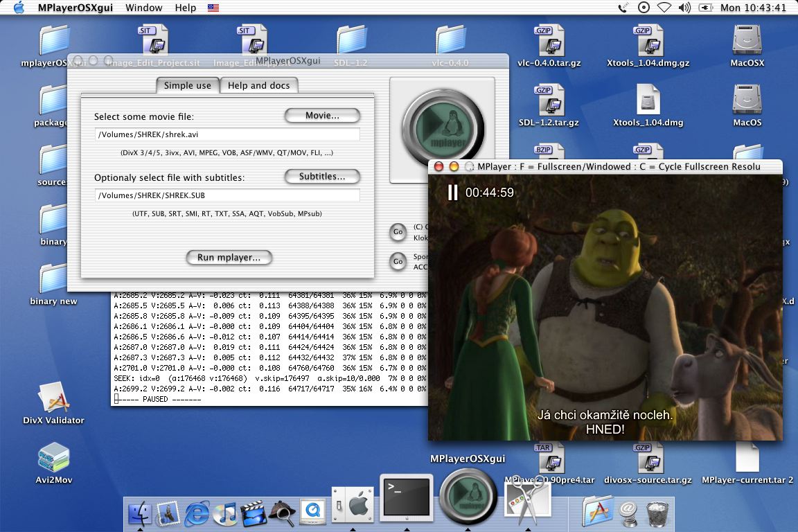This screenshot has height=532, width=798.
Task: Click the volume icon in the menu bar
Action: [684, 8]
